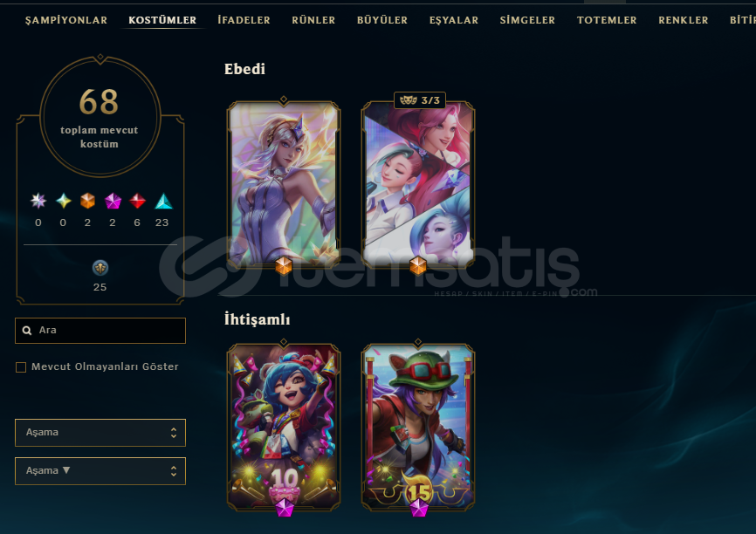Enable the Mevcut Olmayanları Göster checkbox
The height and width of the screenshot is (534, 756).
(x=21, y=367)
